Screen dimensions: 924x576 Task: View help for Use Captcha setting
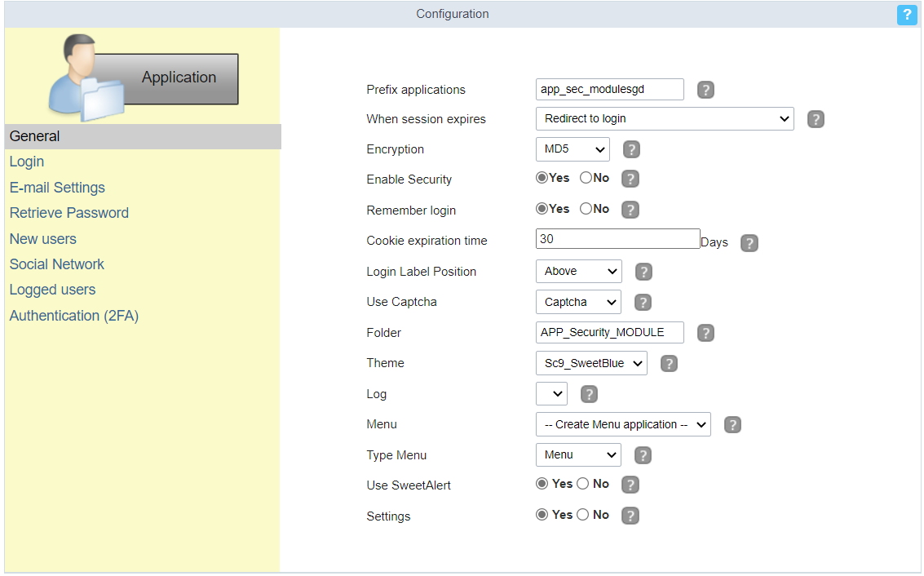click(643, 302)
